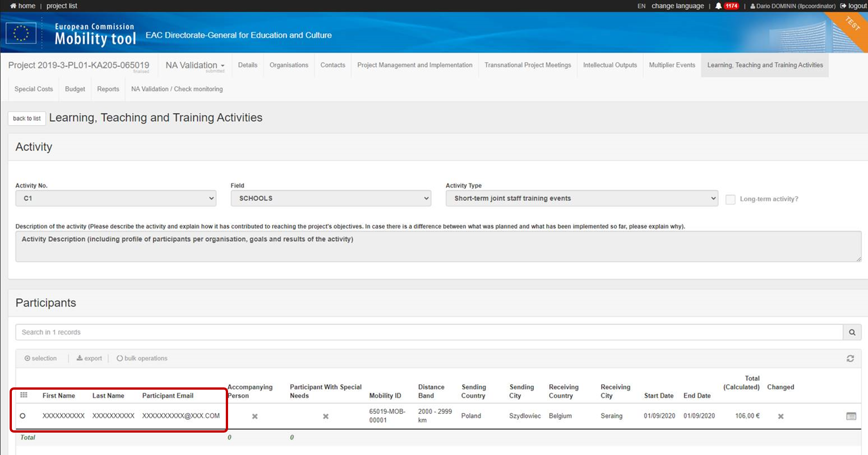
Task: Open Multiplier Events tab
Action: coord(672,65)
